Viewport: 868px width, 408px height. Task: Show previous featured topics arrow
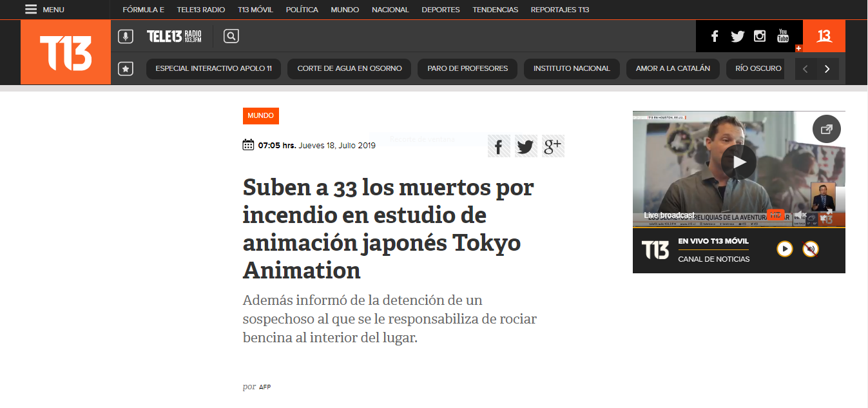coord(805,69)
